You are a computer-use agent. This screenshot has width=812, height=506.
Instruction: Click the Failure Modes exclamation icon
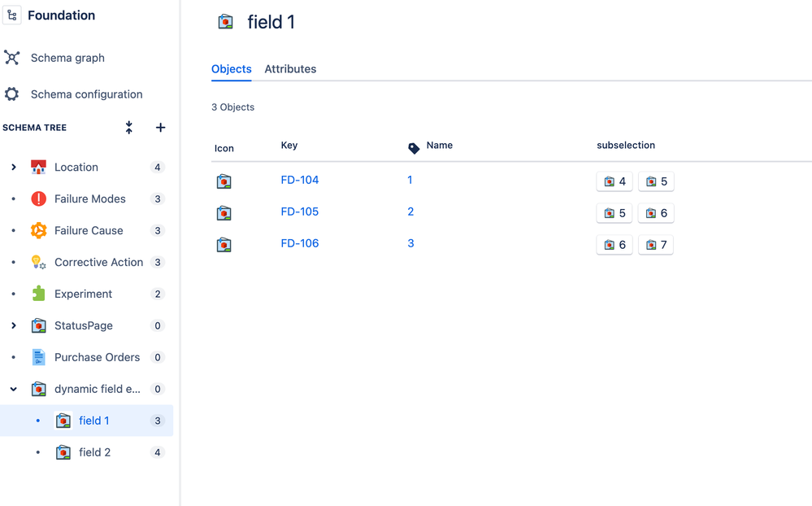point(38,199)
